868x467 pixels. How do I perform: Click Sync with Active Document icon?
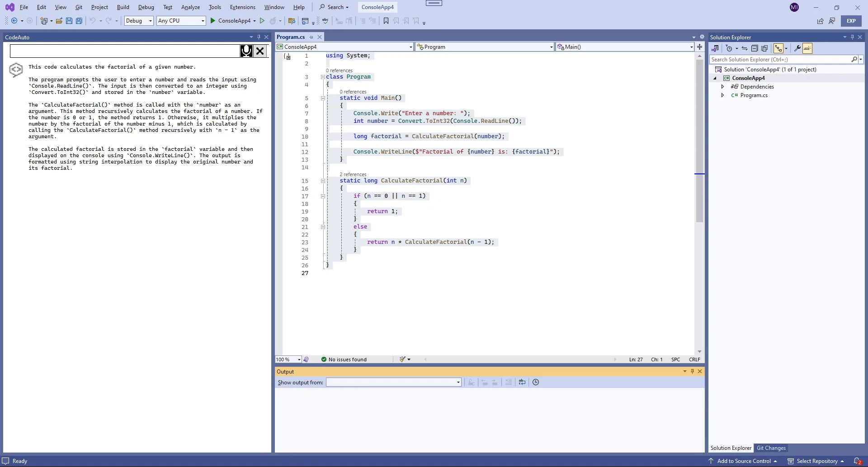click(745, 48)
